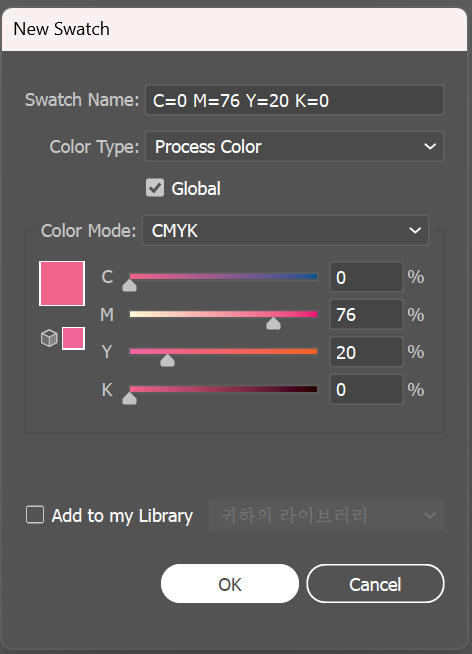The image size is (472, 654).
Task: Click the out-of-web-color cube icon
Action: (49, 338)
